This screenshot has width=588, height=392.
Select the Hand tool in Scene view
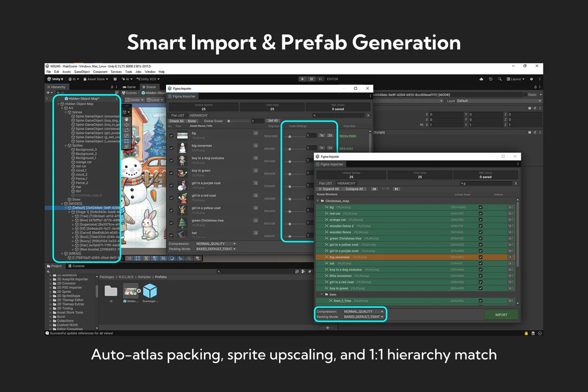pyautogui.click(x=127, y=119)
